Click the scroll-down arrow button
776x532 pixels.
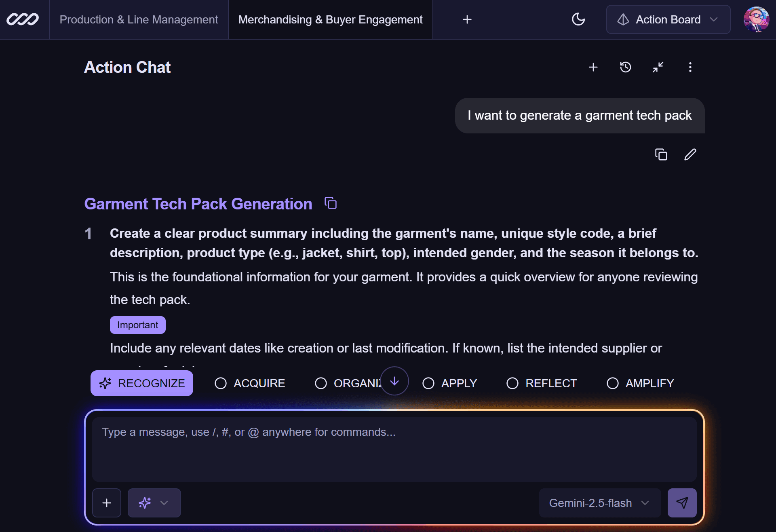click(x=394, y=381)
